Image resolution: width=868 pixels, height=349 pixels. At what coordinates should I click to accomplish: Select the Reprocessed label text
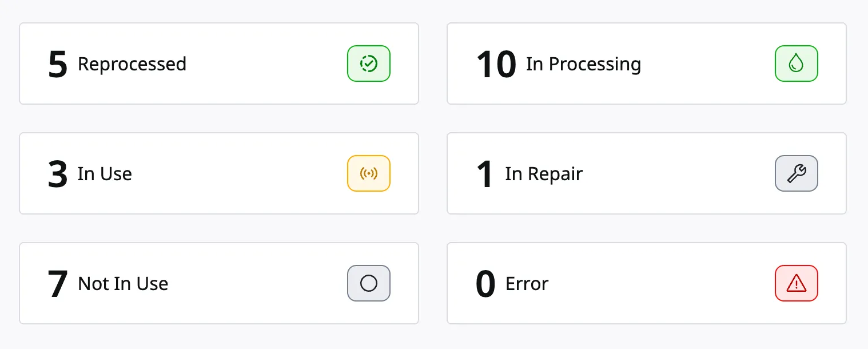tap(132, 64)
